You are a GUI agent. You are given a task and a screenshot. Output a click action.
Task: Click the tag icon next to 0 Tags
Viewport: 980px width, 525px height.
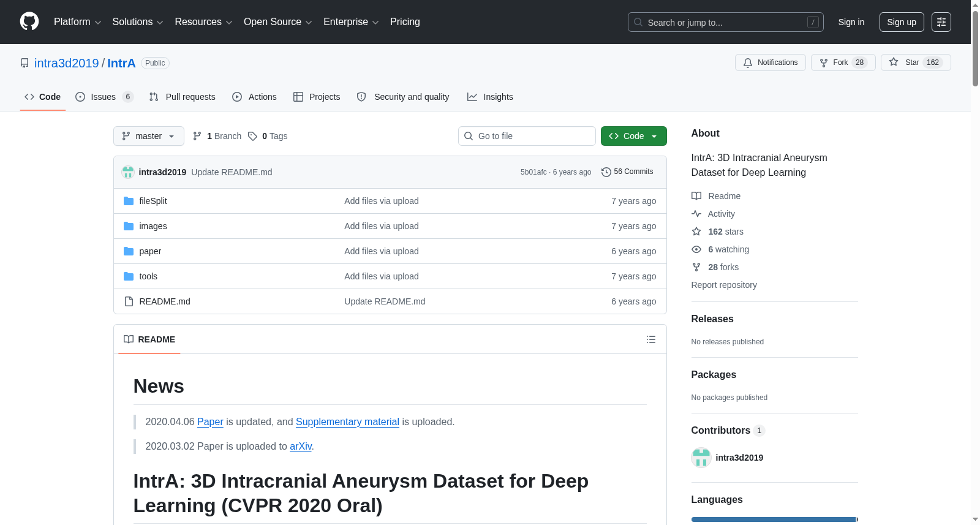pyautogui.click(x=252, y=136)
